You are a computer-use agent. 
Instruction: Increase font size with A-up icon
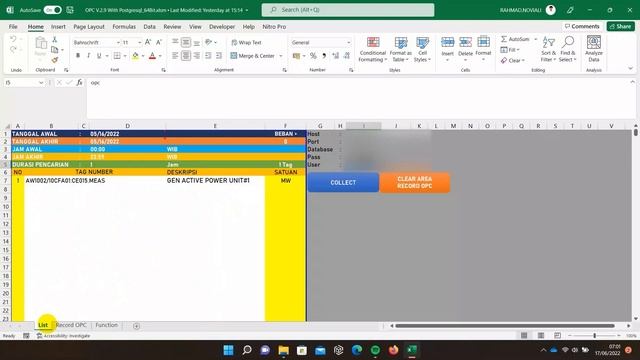click(148, 42)
